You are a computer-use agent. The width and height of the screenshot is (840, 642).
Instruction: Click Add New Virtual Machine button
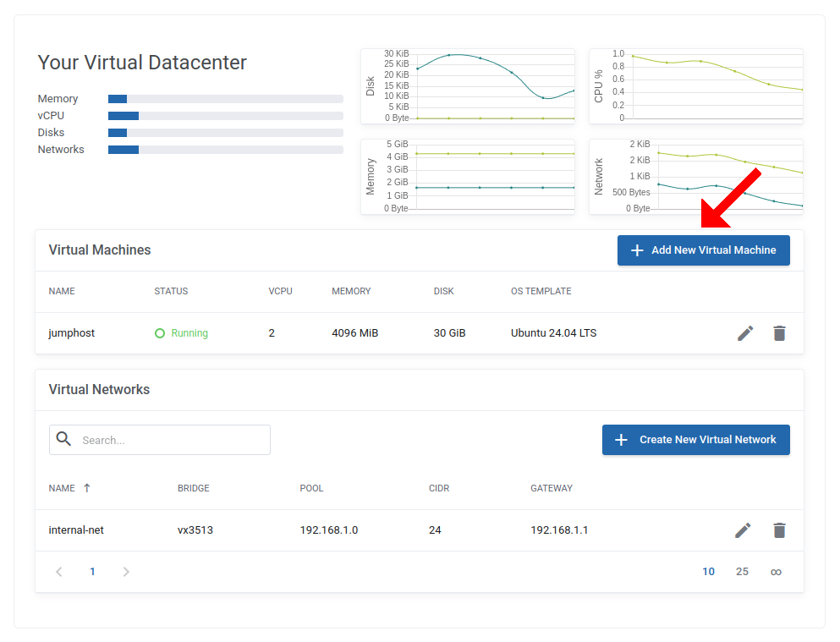(704, 250)
